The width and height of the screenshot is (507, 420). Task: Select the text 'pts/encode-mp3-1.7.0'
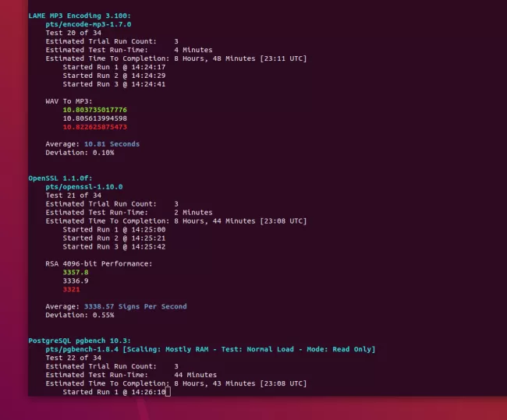tap(88, 24)
